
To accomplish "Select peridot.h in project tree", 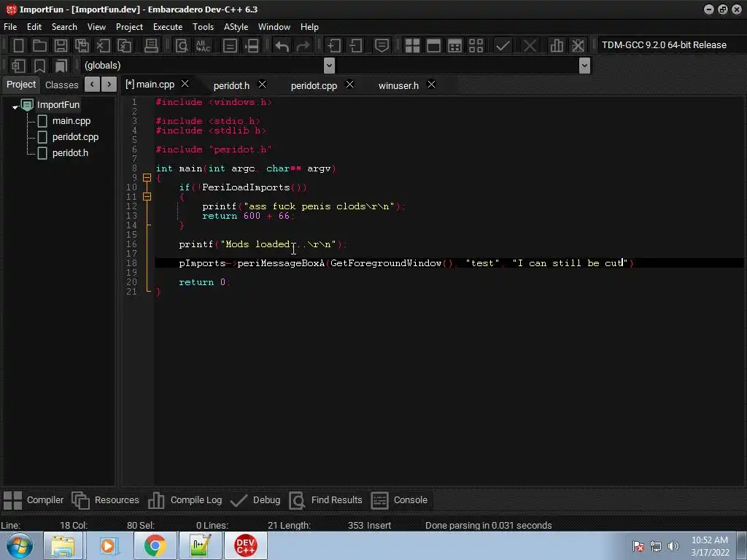I will point(70,153).
